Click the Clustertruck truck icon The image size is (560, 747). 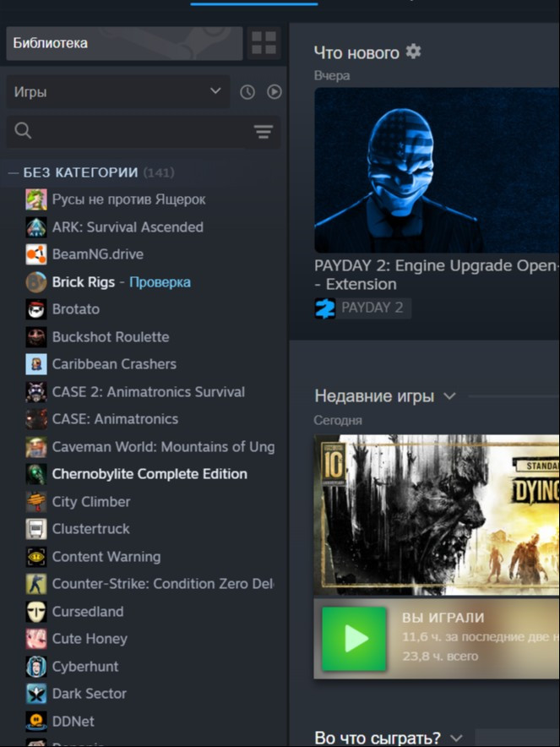(x=36, y=529)
